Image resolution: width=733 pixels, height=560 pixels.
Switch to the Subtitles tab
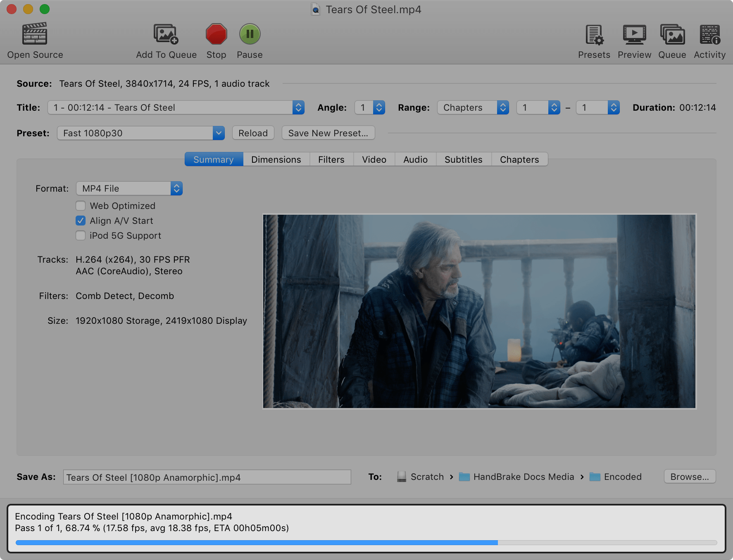463,159
